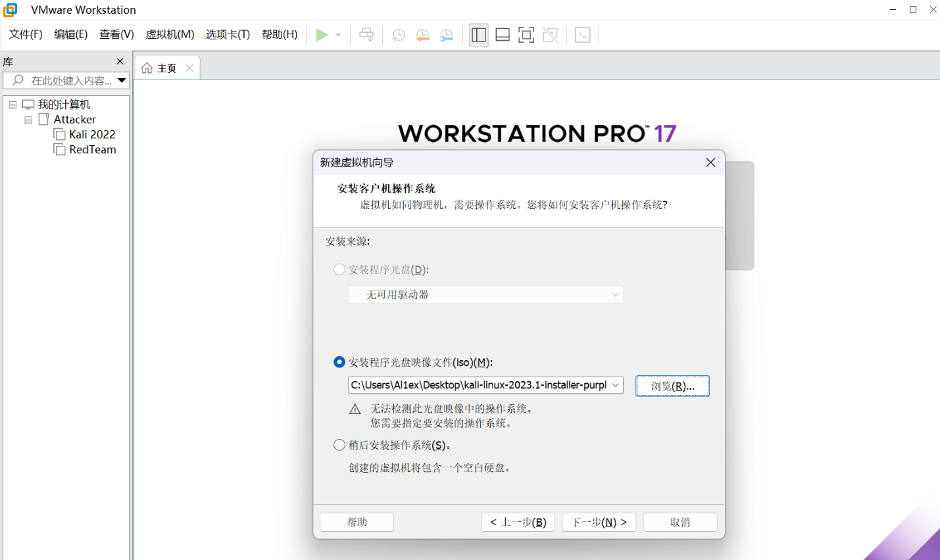
Task: Click the 安装客户机操作系统 heading
Action: click(x=386, y=189)
